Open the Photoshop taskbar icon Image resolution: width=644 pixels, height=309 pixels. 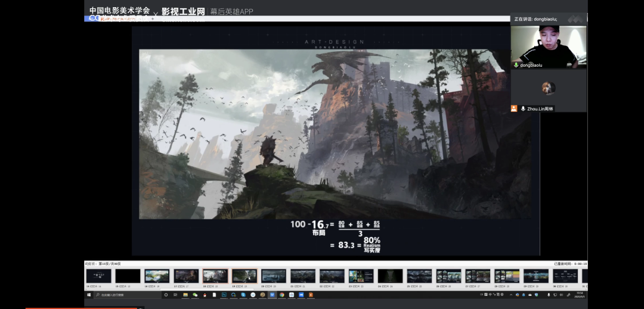click(224, 295)
